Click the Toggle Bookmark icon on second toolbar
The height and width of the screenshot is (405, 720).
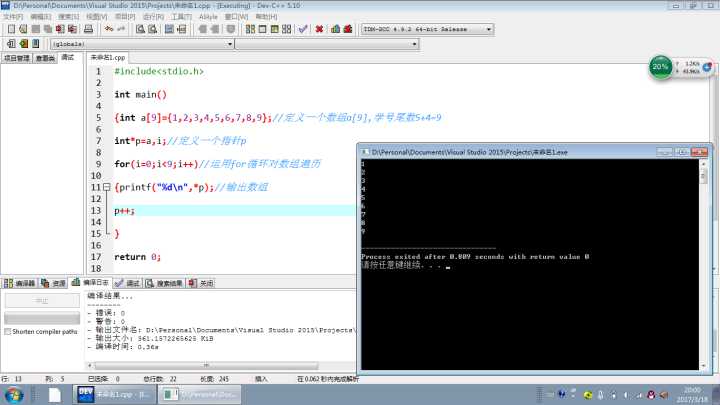coord(23,44)
